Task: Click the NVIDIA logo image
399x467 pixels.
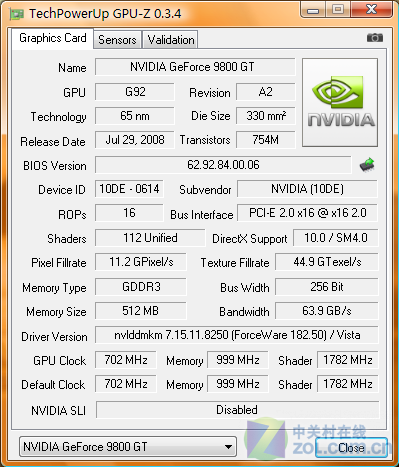Action: click(x=340, y=103)
